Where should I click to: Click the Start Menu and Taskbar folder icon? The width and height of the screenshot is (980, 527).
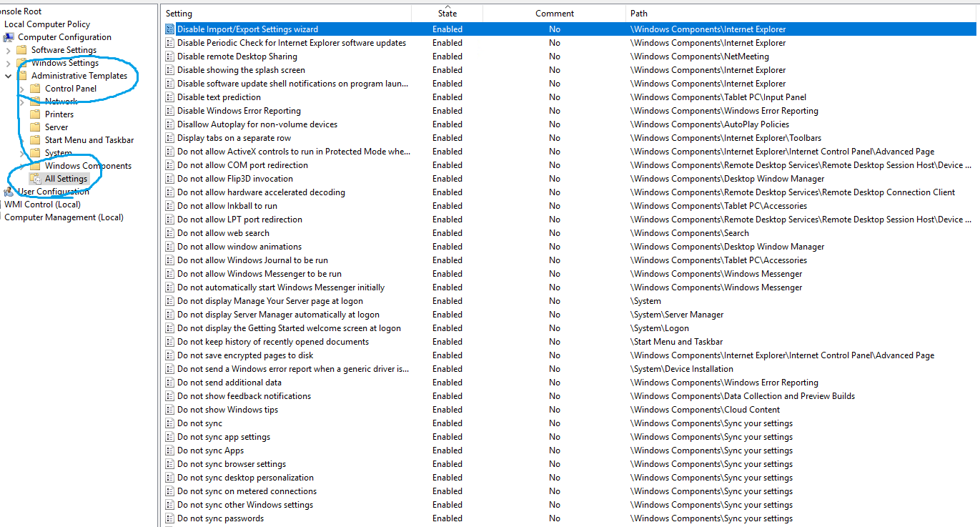pos(35,140)
